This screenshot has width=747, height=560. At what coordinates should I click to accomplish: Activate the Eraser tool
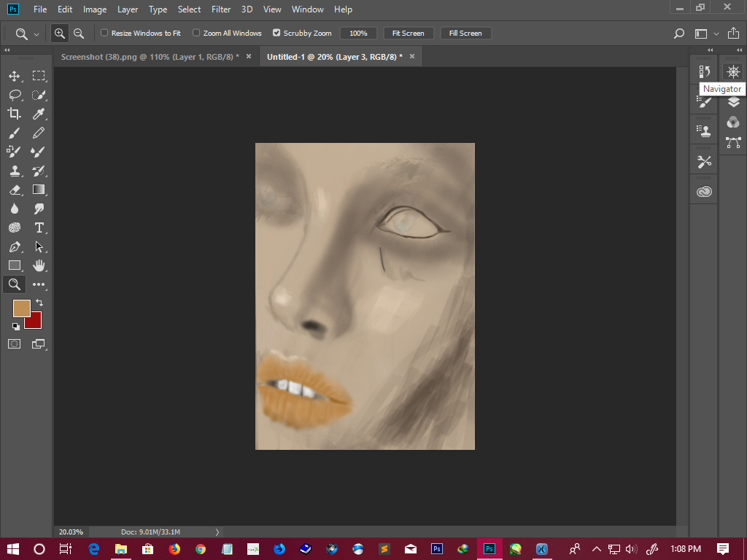coord(14,190)
